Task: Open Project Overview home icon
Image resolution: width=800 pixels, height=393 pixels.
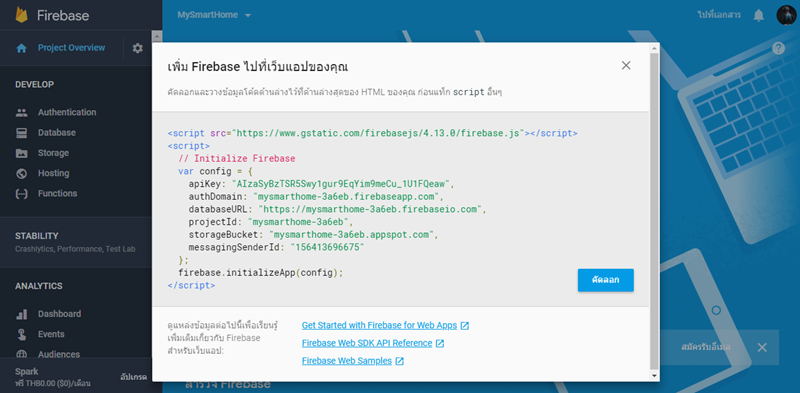Action: point(21,48)
